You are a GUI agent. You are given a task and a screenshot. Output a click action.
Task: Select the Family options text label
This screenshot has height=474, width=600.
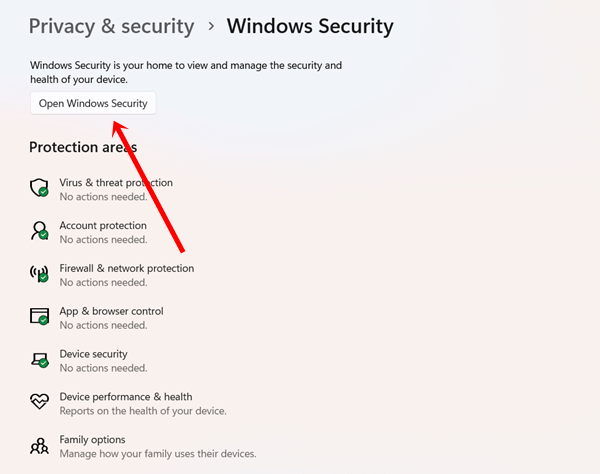pos(92,440)
